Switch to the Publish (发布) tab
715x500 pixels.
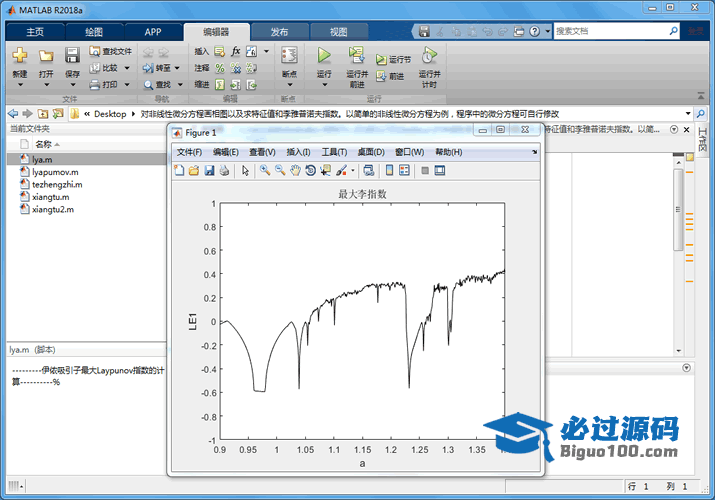click(x=279, y=32)
